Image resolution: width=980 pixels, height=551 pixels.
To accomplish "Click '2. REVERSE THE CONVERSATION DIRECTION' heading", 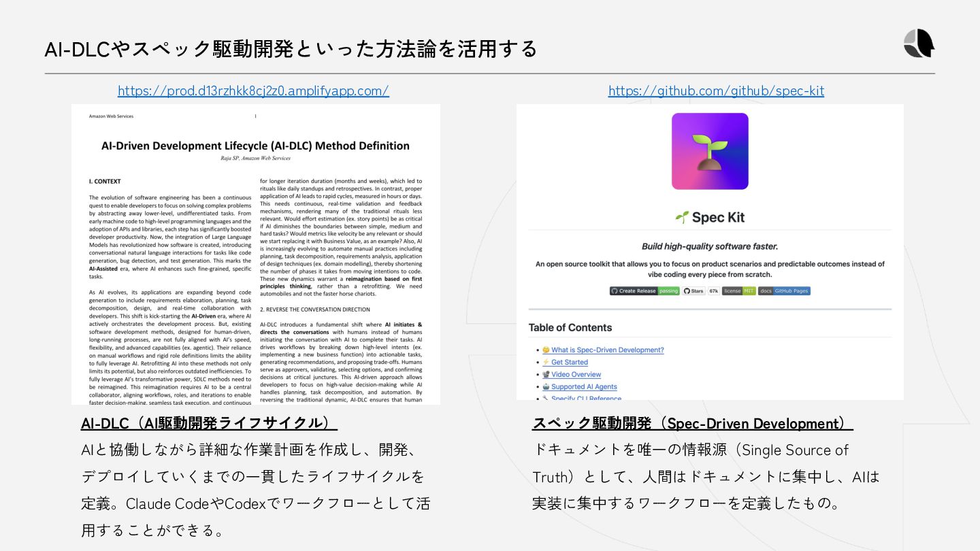I will [x=314, y=310].
